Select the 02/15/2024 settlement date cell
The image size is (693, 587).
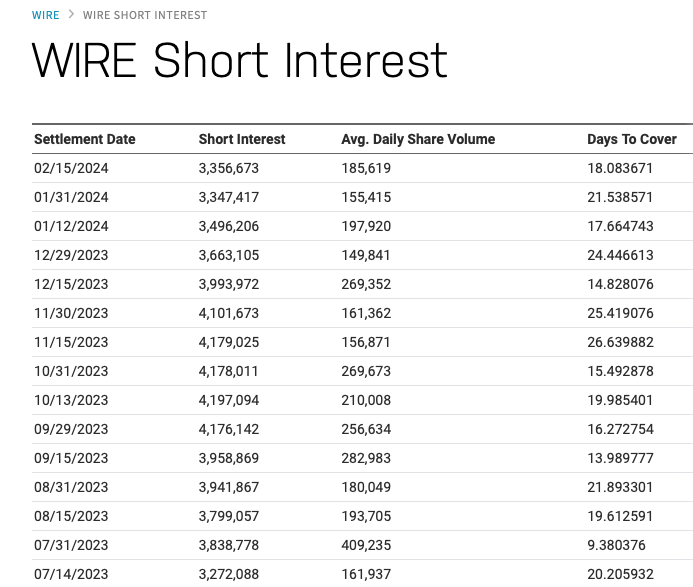pos(71,168)
